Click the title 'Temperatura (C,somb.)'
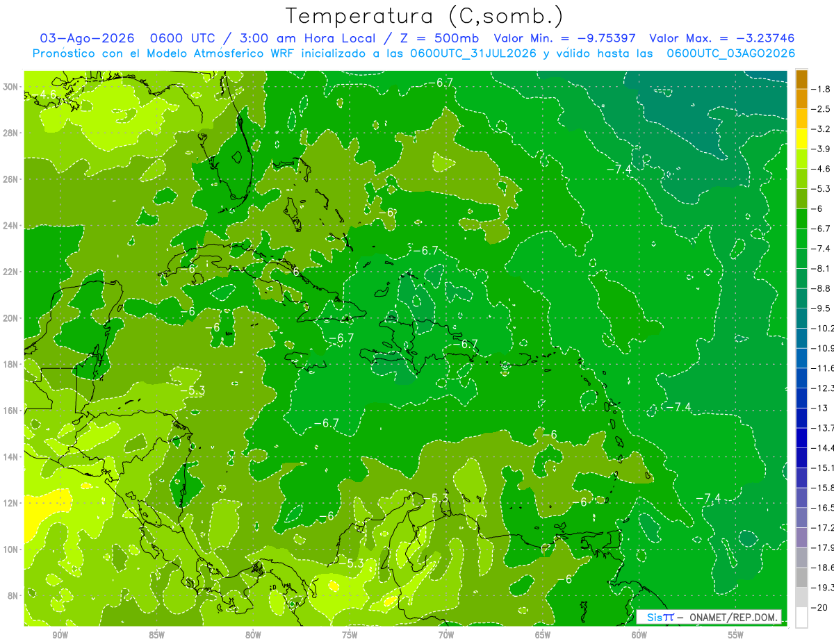 coord(425,15)
